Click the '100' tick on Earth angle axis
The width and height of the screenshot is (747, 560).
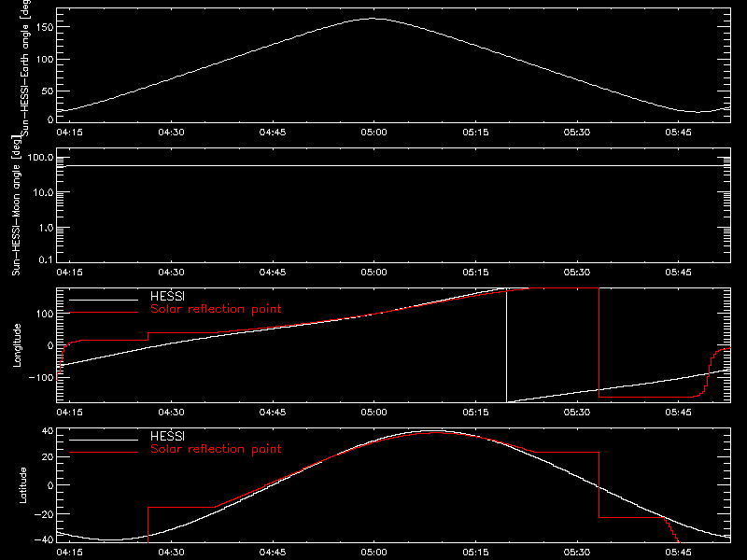click(x=44, y=59)
